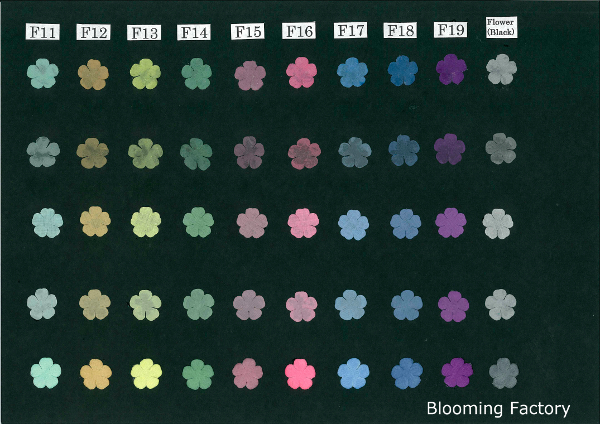Click the F13 column label

144,33
